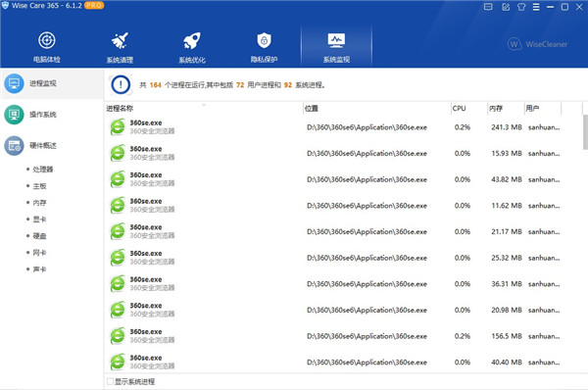
Task: Click the 360se icon of the 20.98 MB process
Action: click(118, 310)
